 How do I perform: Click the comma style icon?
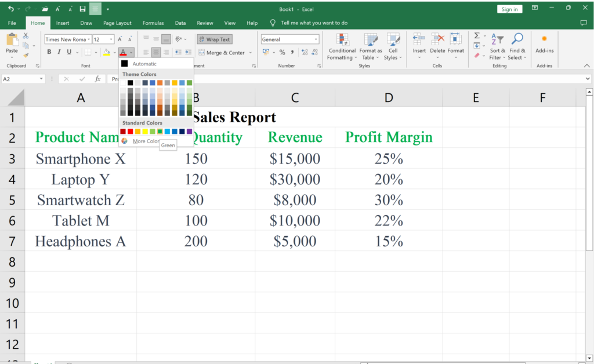point(292,52)
